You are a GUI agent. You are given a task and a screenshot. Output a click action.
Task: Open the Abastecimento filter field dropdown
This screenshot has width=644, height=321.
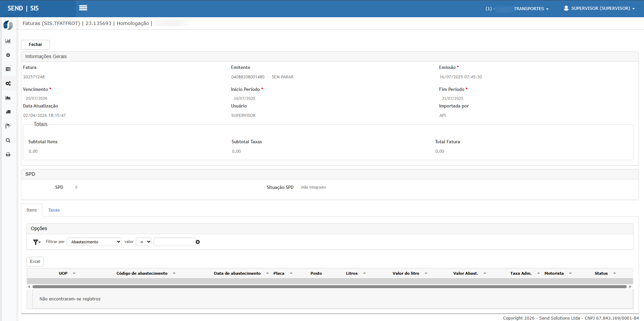point(94,242)
